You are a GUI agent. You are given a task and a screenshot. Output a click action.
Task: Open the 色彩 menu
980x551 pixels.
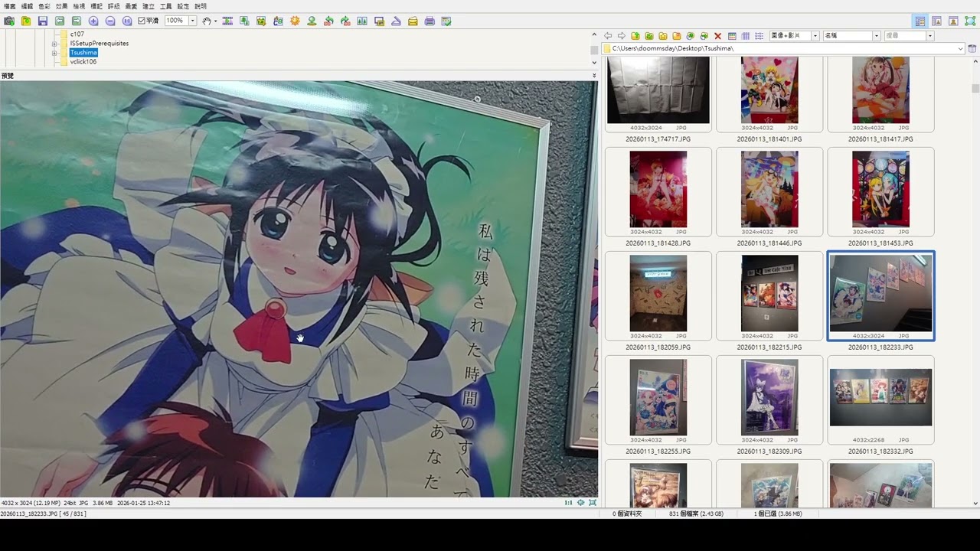(x=44, y=6)
